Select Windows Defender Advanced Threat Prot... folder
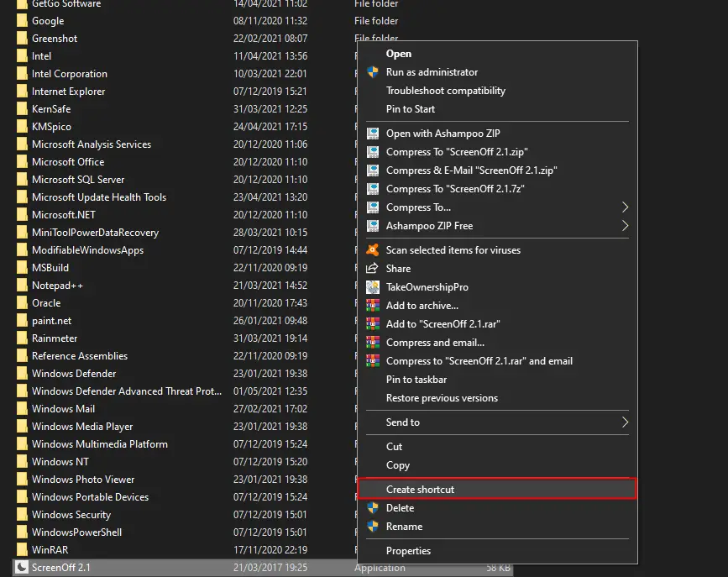The width and height of the screenshot is (728, 577). [127, 391]
